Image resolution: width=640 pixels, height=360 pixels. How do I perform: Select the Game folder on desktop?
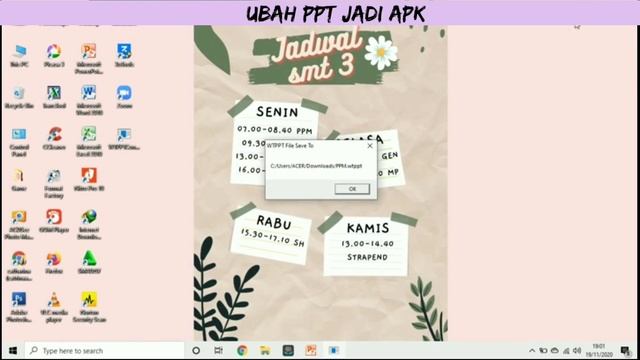click(x=19, y=180)
